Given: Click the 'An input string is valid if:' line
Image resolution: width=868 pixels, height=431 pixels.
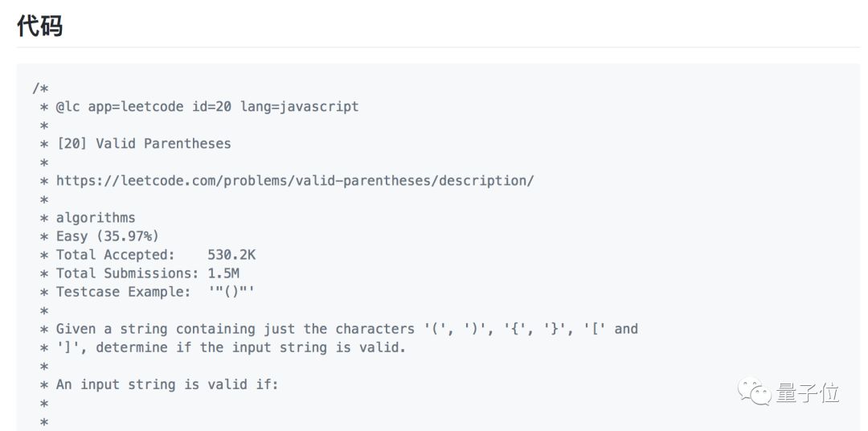Looking at the screenshot, I should 166,384.
